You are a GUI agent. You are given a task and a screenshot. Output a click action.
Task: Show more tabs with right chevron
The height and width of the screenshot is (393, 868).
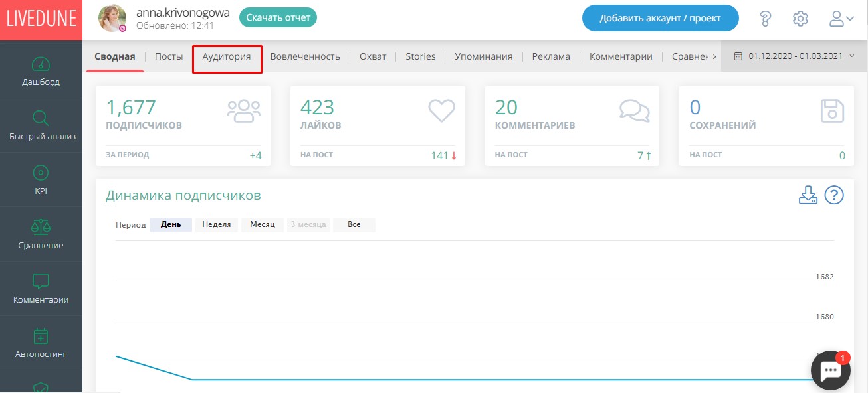coord(714,56)
